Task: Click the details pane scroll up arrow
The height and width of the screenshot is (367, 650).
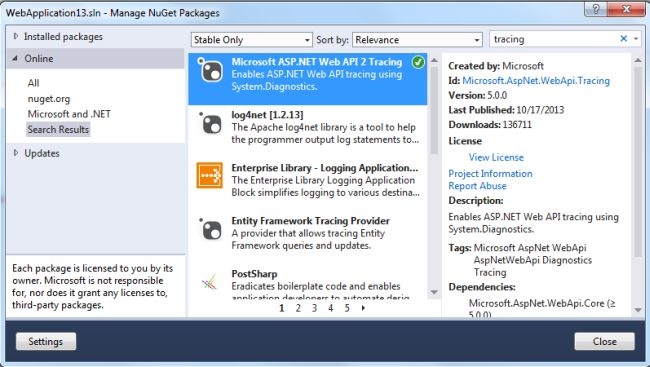Action: point(638,61)
